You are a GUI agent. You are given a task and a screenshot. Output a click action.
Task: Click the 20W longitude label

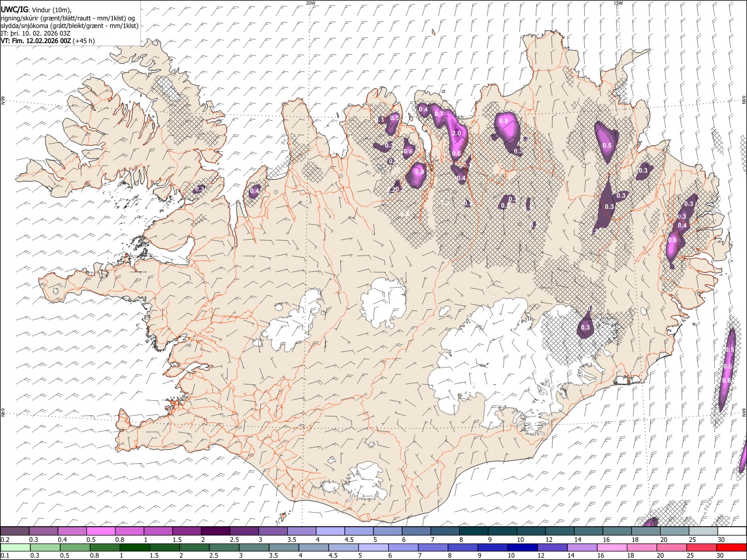tap(310, 3)
